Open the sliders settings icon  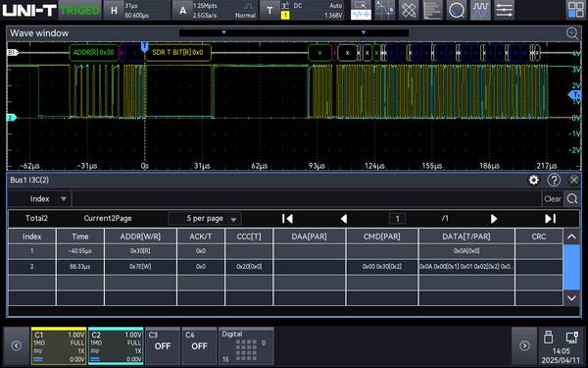click(x=504, y=10)
